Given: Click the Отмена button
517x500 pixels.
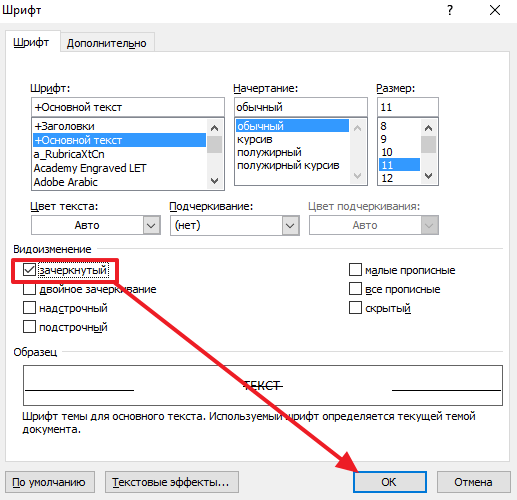Looking at the screenshot, I should tap(473, 482).
